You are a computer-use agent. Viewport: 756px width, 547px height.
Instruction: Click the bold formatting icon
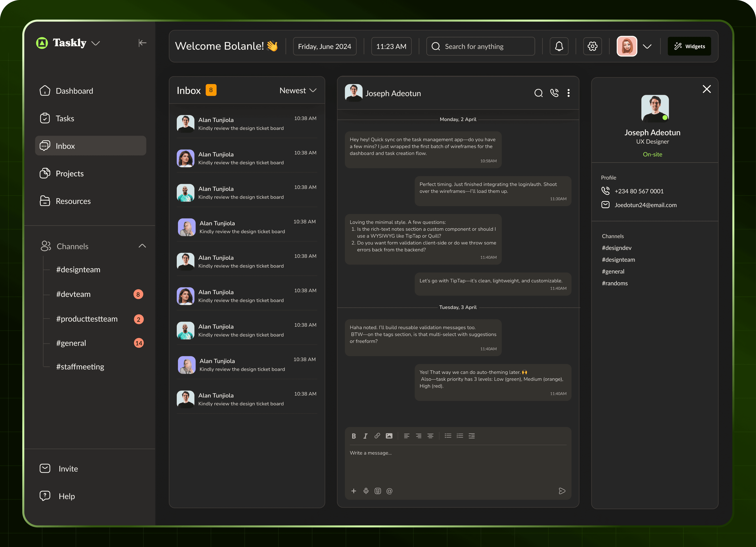click(x=354, y=436)
